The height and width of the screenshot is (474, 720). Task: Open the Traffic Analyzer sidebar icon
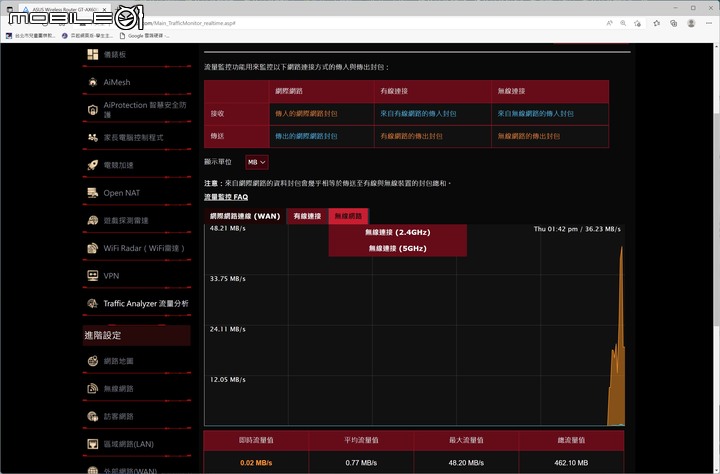click(93, 304)
